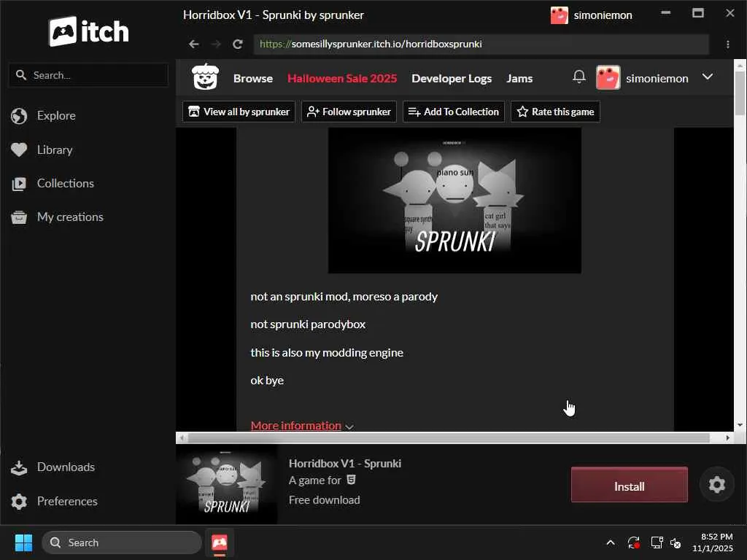Click 'ok bye' text
This screenshot has width=747, height=560.
coord(267,381)
